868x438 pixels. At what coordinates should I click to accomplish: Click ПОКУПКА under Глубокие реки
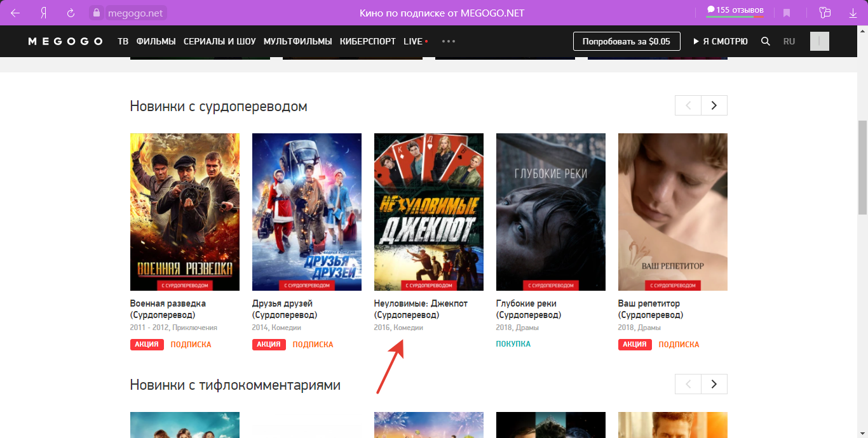pos(513,344)
